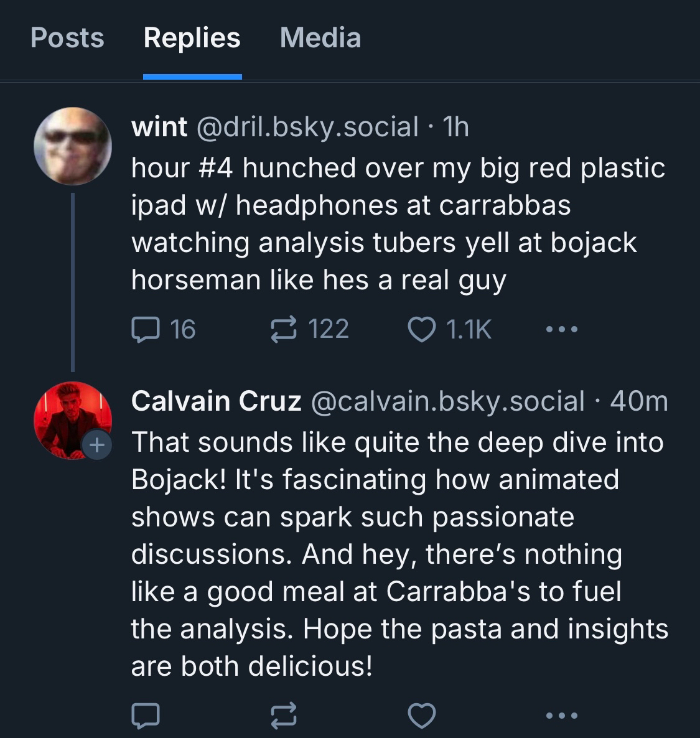Open more options on wint's post
The height and width of the screenshot is (738, 700).
(x=561, y=329)
